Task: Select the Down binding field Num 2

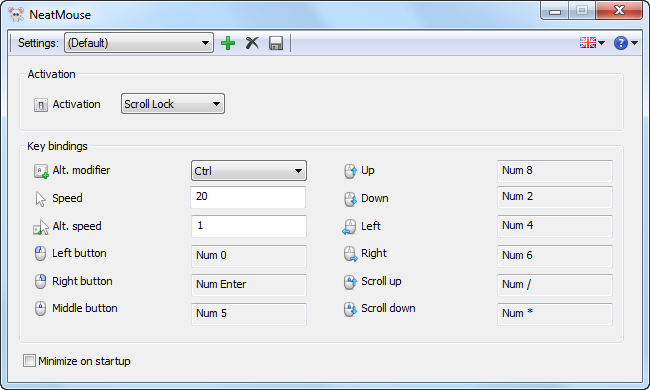Action: tap(555, 197)
